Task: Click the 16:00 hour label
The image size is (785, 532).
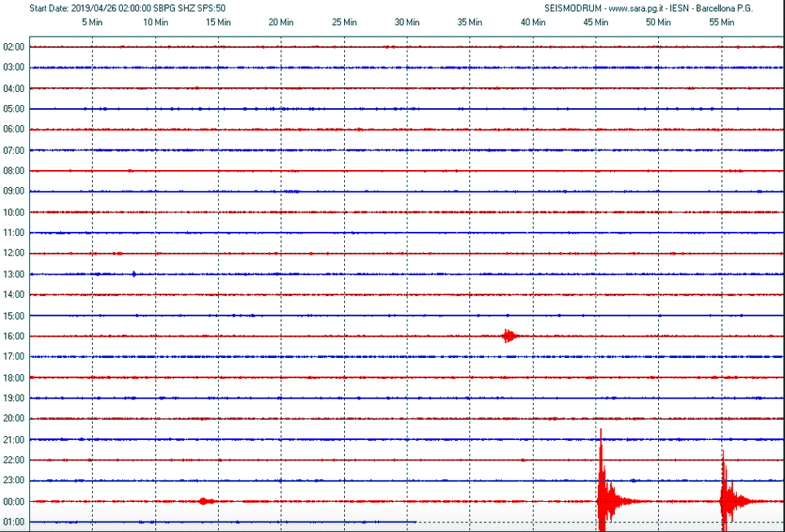Action: pos(14,336)
